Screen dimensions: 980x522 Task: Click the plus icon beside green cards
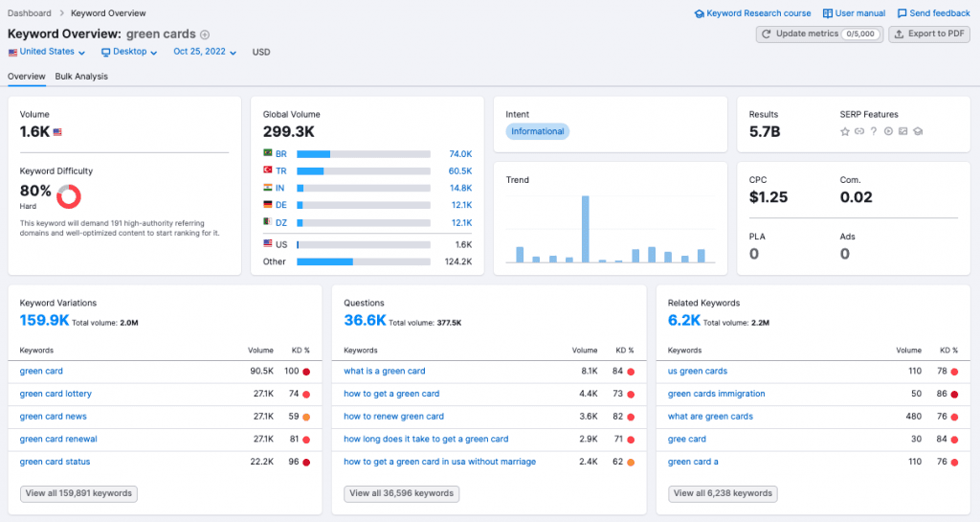pyautogui.click(x=205, y=35)
